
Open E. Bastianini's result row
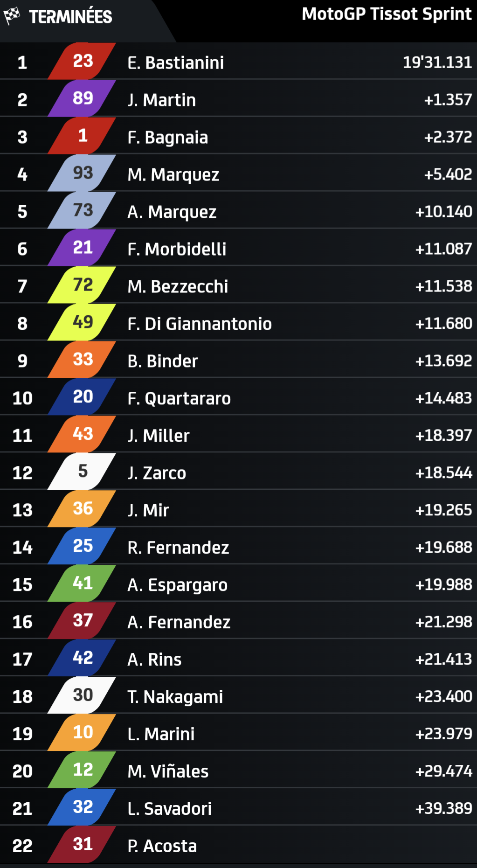tap(176, 62)
